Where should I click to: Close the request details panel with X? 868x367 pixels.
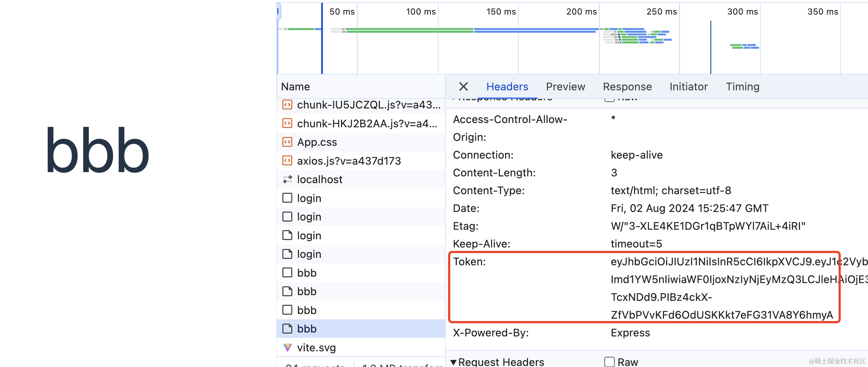click(x=463, y=86)
